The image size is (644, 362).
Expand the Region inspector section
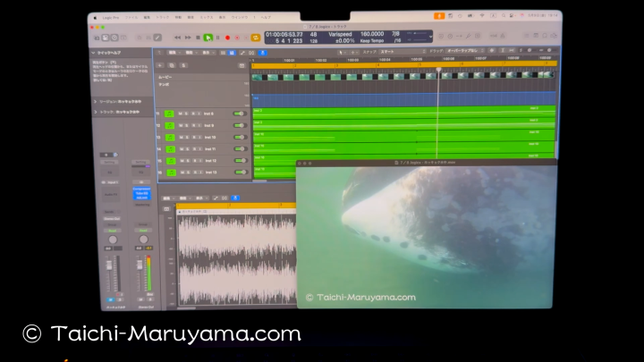click(96, 101)
